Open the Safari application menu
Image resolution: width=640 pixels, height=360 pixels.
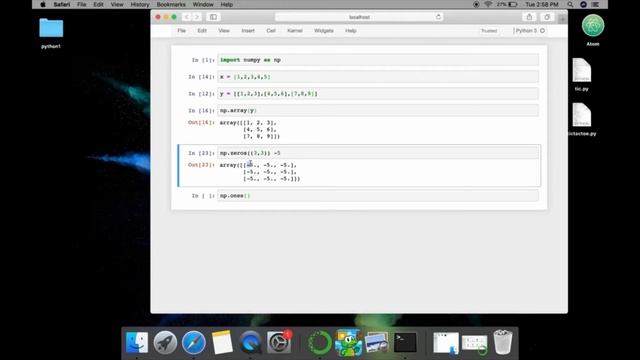click(x=62, y=4)
